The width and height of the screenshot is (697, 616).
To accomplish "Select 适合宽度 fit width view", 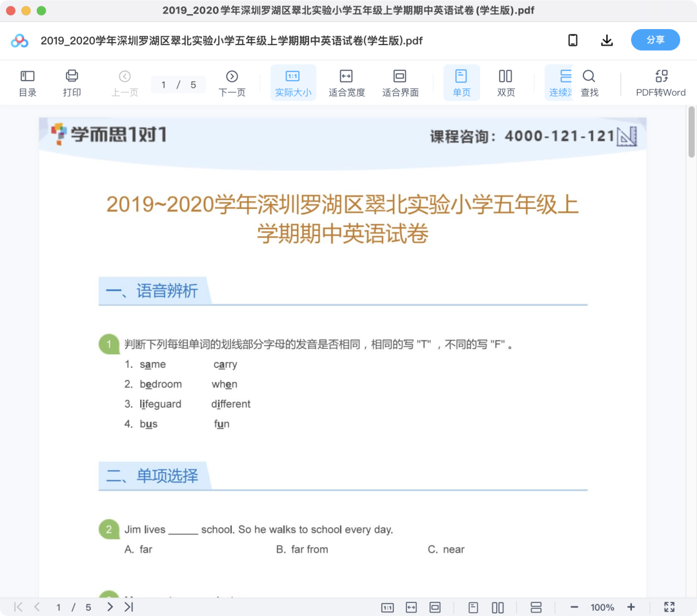I will (x=347, y=83).
